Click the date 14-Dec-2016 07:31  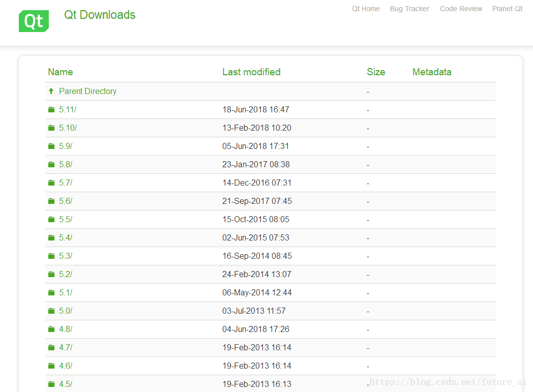click(257, 183)
